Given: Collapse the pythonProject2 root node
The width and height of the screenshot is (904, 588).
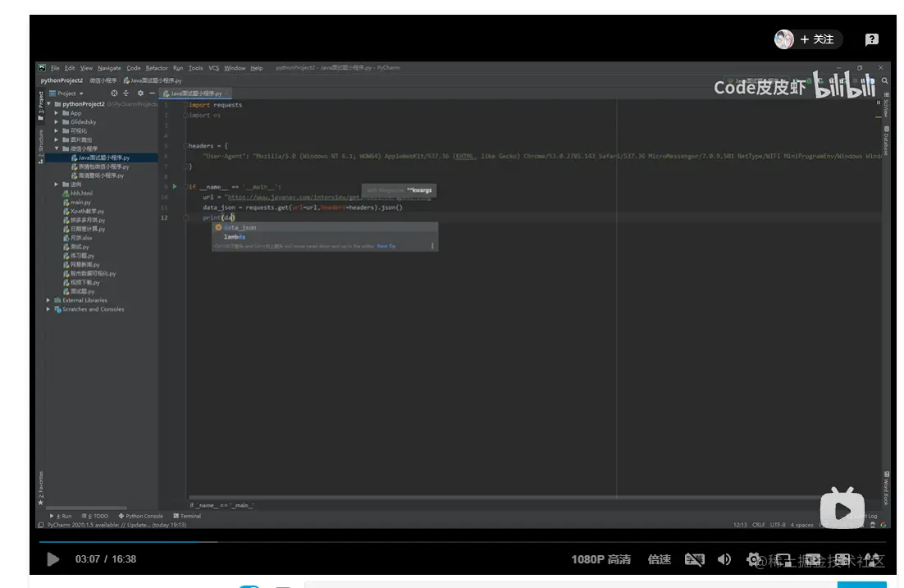Looking at the screenshot, I should click(49, 104).
